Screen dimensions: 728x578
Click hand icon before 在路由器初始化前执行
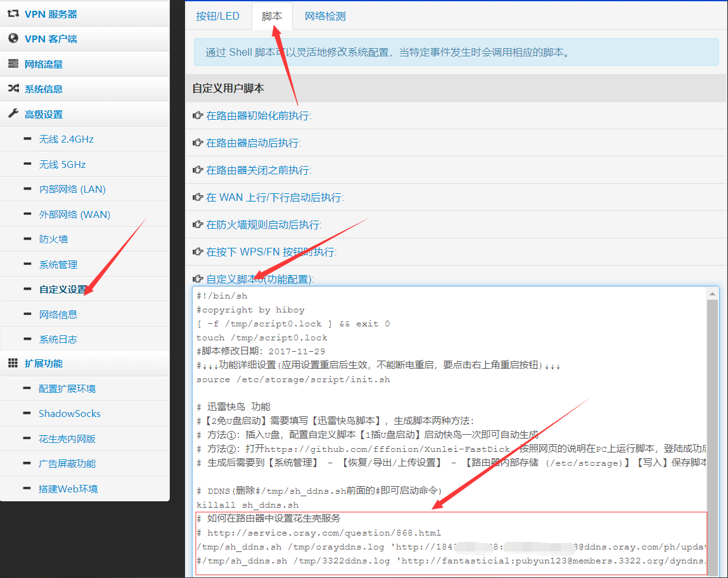pos(198,115)
